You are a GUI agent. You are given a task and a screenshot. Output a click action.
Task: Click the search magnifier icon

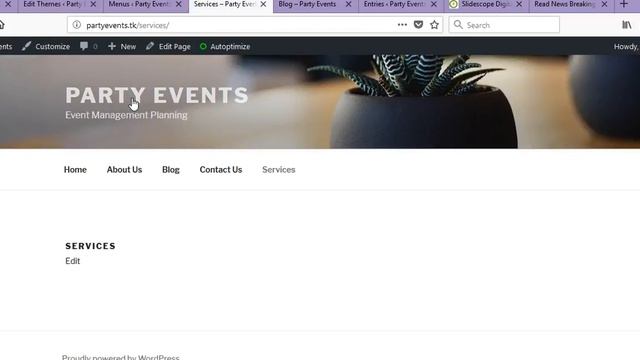point(458,25)
